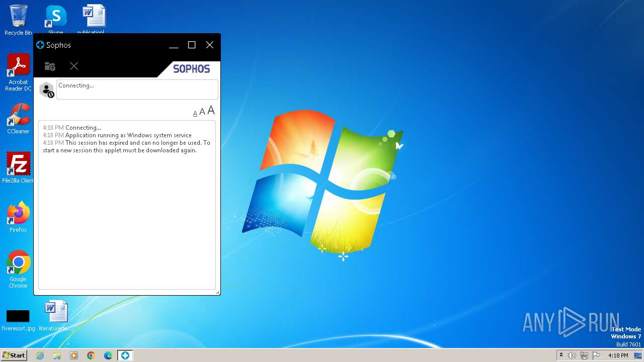Open Internet Explorer from taskbar
The width and height of the screenshot is (644, 362).
click(x=40, y=355)
